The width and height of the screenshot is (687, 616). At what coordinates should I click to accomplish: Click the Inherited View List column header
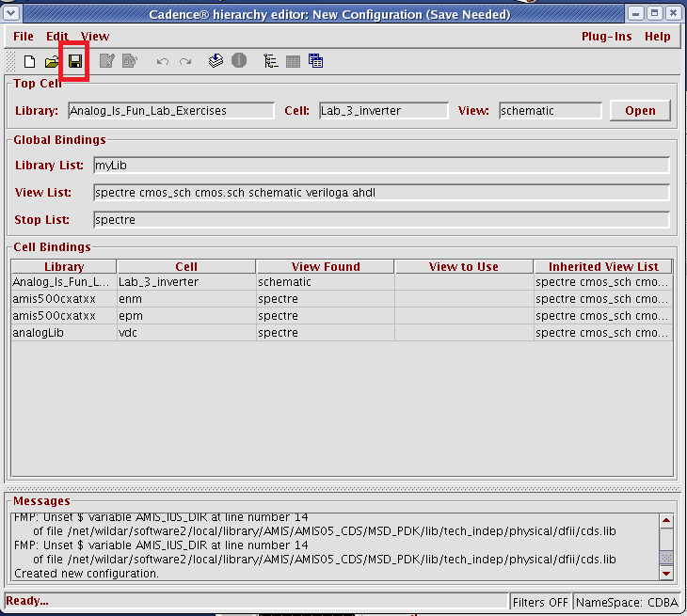tap(603, 267)
